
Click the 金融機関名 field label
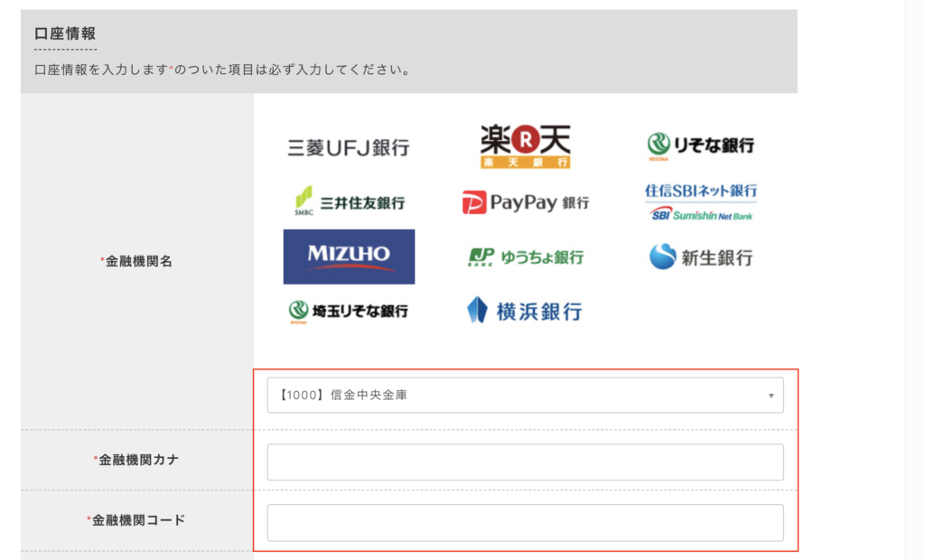(136, 261)
